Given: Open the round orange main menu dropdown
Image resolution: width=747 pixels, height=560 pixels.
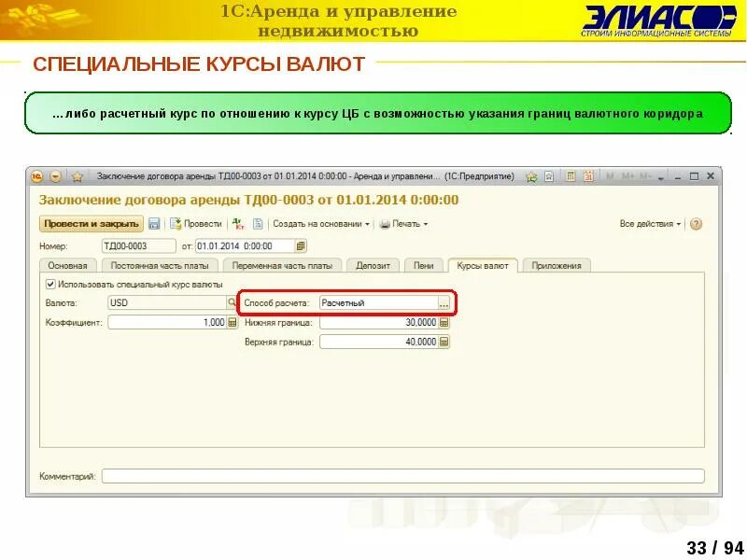Looking at the screenshot, I should [x=55, y=176].
